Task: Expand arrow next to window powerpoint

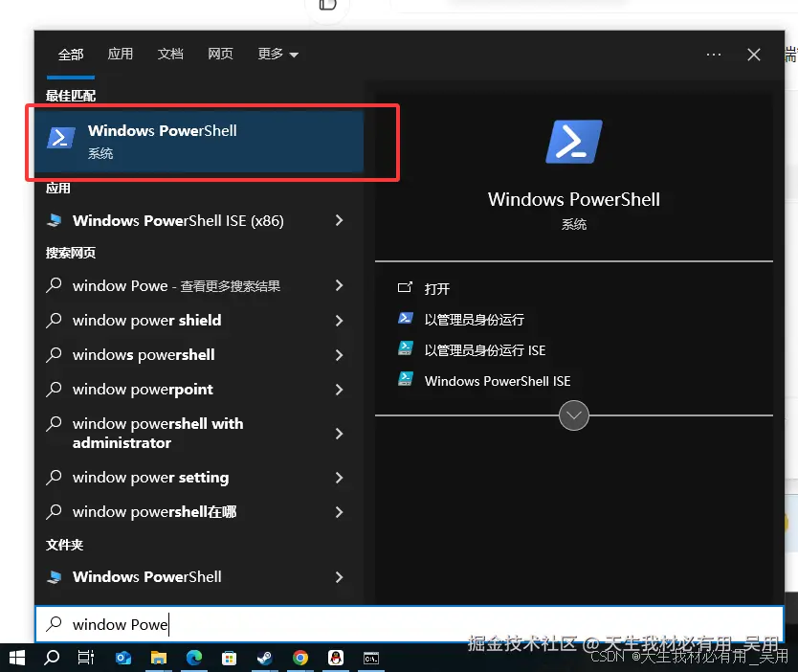Action: pyautogui.click(x=339, y=390)
